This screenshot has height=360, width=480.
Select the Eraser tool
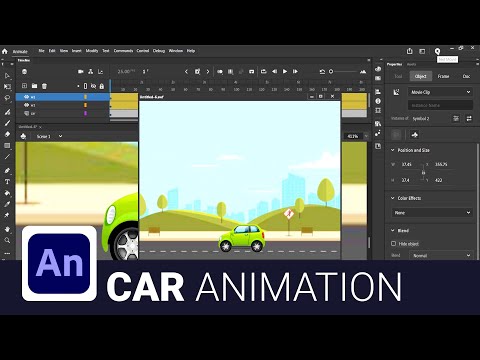coord(7,134)
